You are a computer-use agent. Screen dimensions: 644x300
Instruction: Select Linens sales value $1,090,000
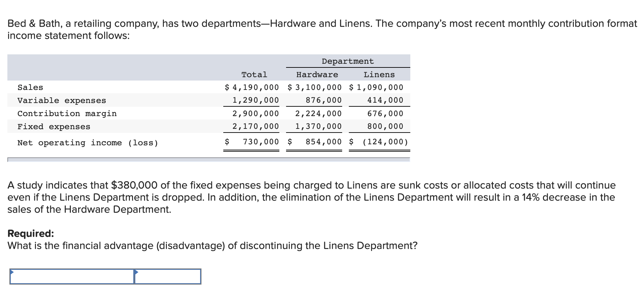click(376, 88)
